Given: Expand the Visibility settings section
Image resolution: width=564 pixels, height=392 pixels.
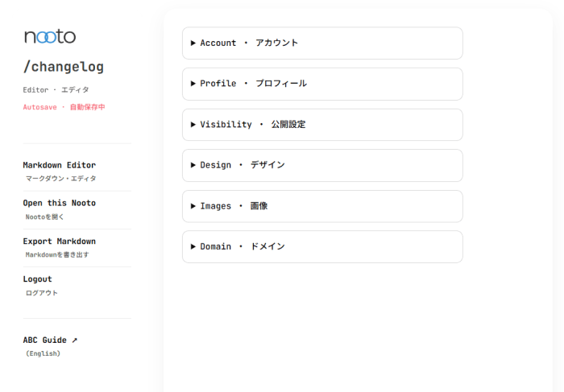Looking at the screenshot, I should click(x=322, y=125).
